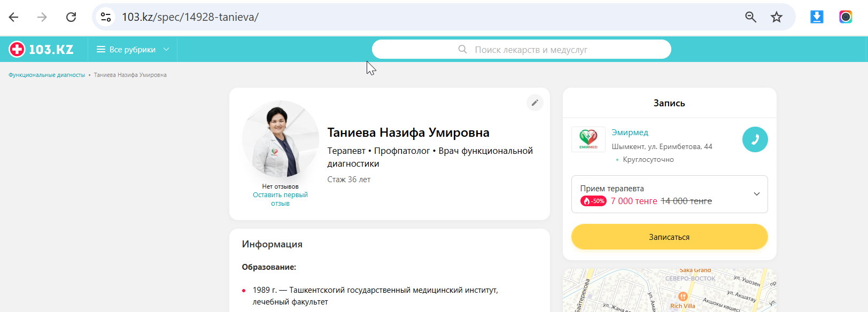Click the map preview
This screenshot has width=868, height=312.
(670, 290)
